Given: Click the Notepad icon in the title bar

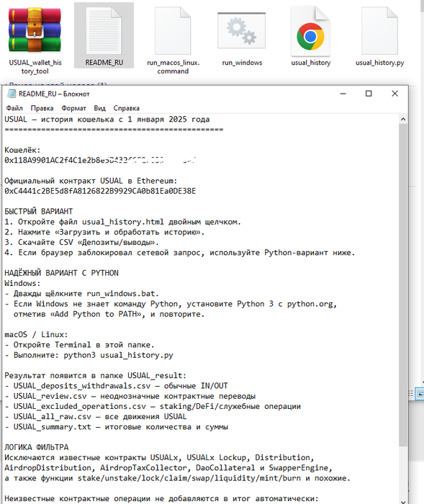Looking at the screenshot, I should [x=12, y=94].
